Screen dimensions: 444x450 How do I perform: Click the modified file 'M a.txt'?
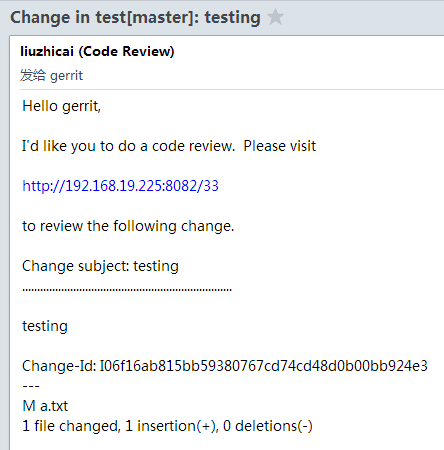[x=45, y=406]
